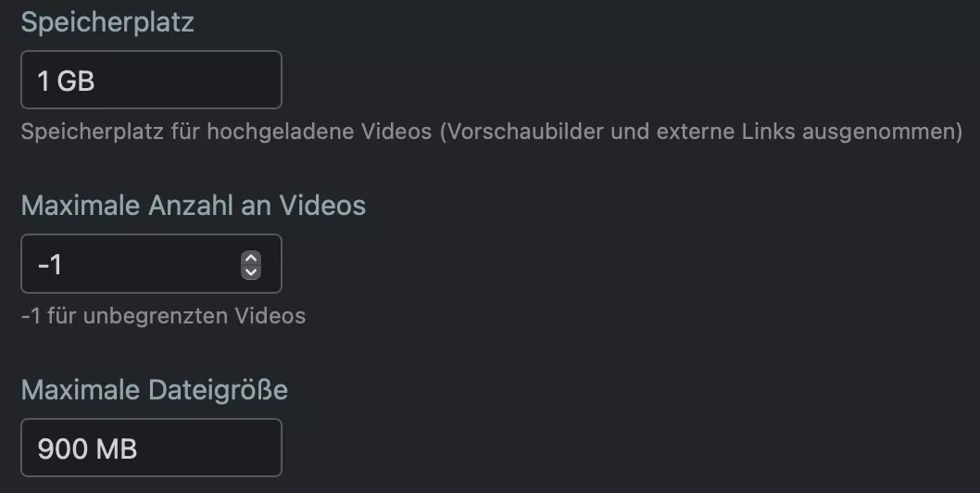Click the Speicherplatz label
The height and width of the screenshot is (493, 980).
pyautogui.click(x=107, y=22)
